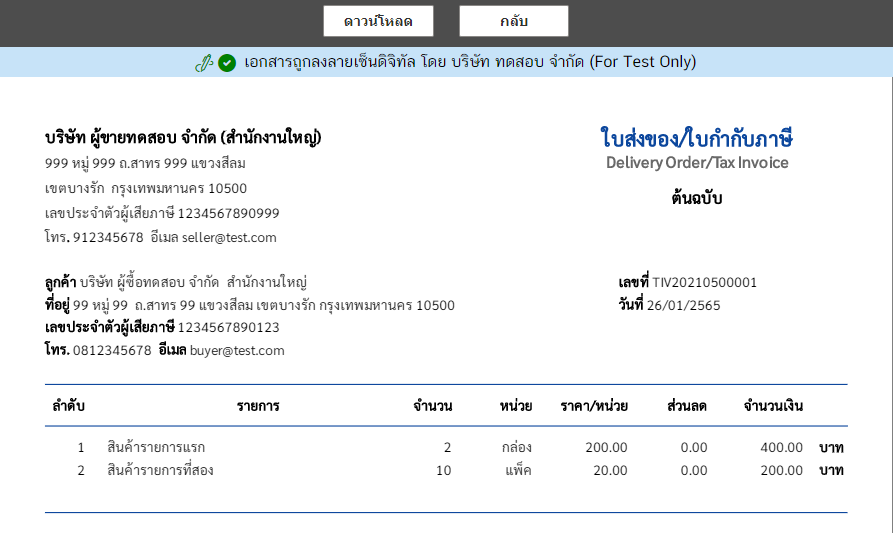Select buyer phone 0812345678
The width and height of the screenshot is (893, 533).
coord(112,350)
